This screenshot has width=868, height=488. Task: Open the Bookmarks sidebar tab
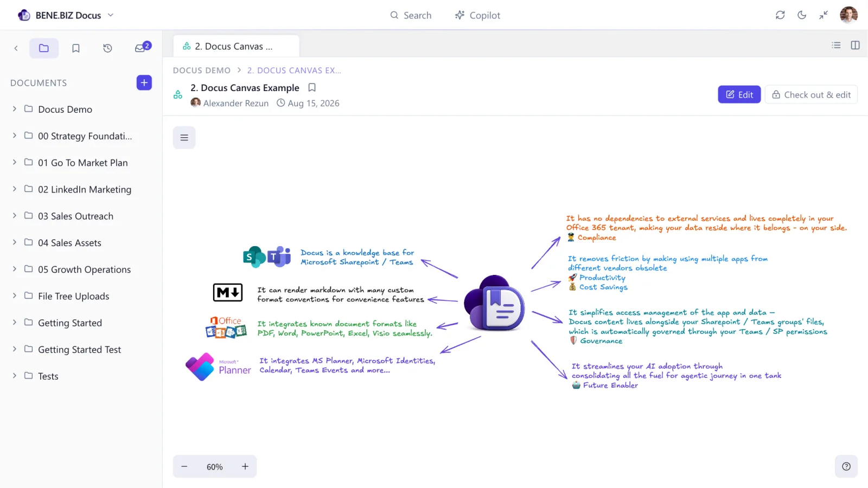coord(76,48)
